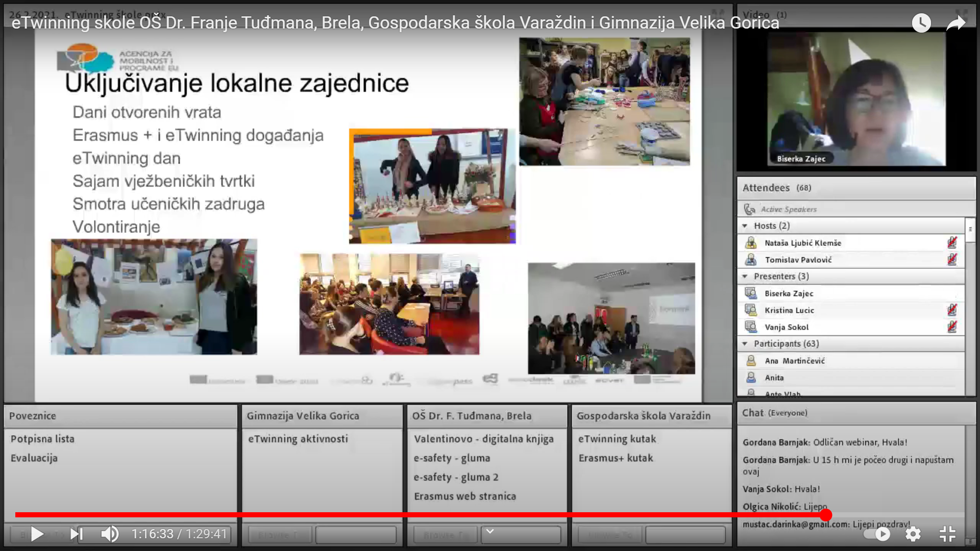Click the Video (1) panel header
Image resolution: width=980 pixels, height=551 pixels.
[x=856, y=15]
